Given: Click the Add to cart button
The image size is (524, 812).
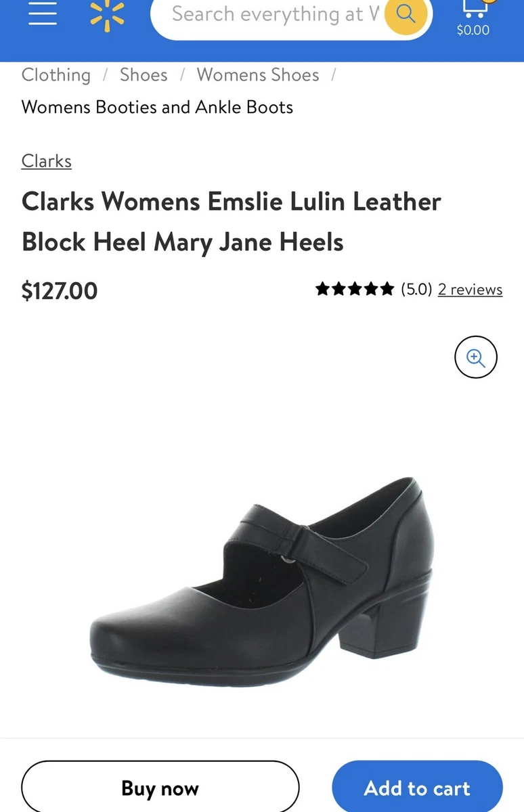Looking at the screenshot, I should click(417, 788).
